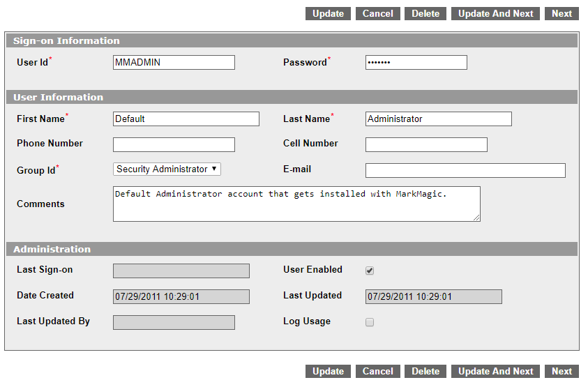The height and width of the screenshot is (387, 588).
Task: Click the top Update button
Action: pos(328,13)
